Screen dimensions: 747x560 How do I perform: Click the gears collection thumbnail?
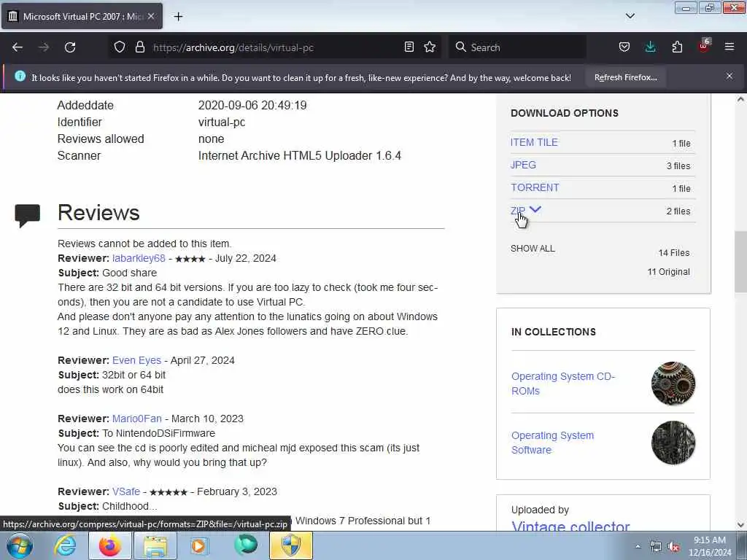(x=673, y=384)
